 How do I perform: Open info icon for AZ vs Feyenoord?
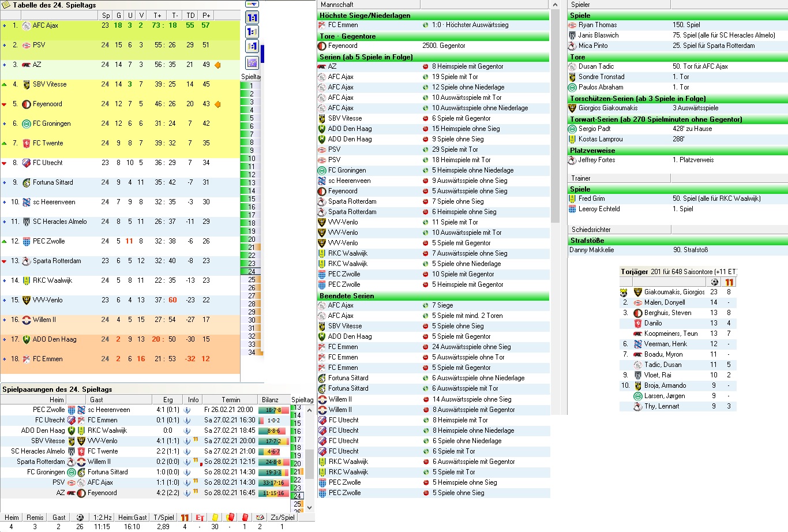point(187,493)
